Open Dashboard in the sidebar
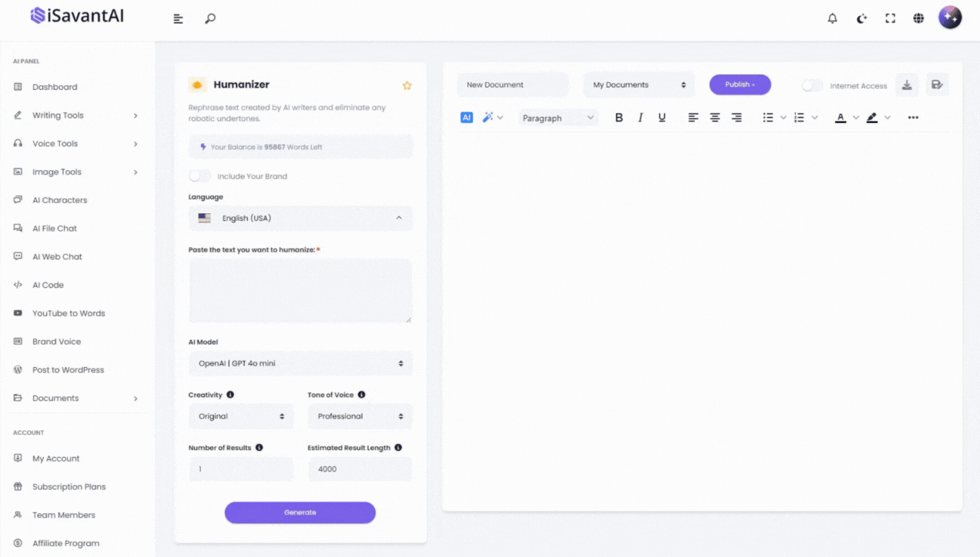 click(55, 87)
